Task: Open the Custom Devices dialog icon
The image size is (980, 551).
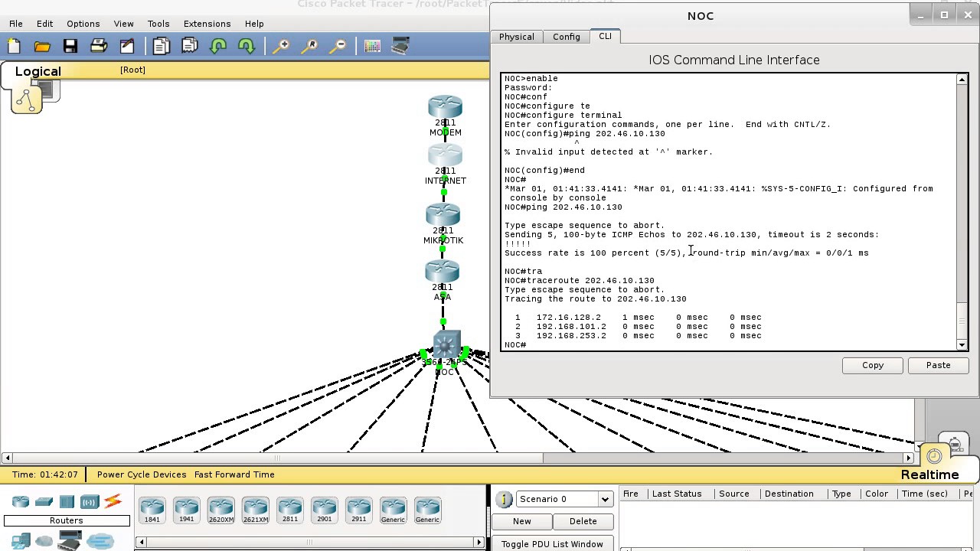Action: point(400,47)
